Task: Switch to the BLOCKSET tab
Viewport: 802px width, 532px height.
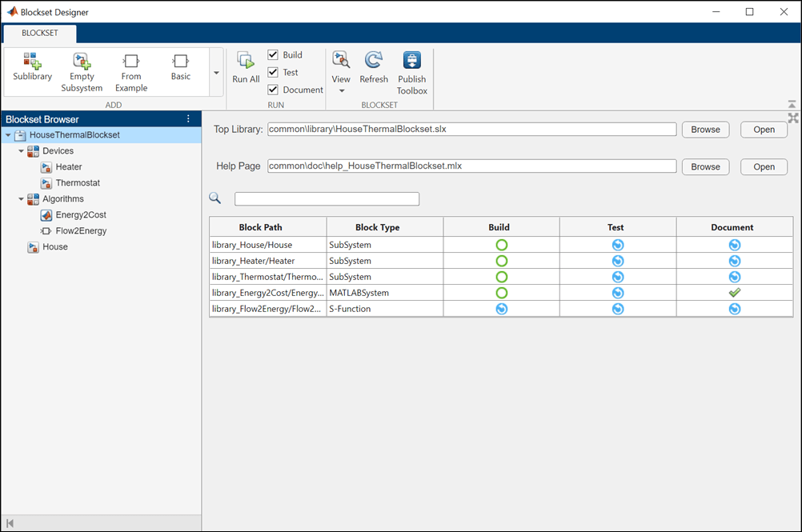Action: [x=39, y=34]
